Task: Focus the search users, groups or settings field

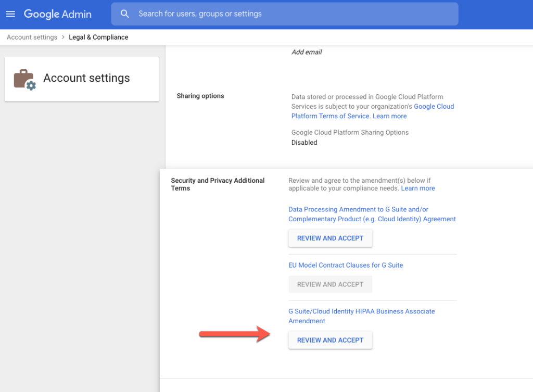Action: tap(291, 14)
